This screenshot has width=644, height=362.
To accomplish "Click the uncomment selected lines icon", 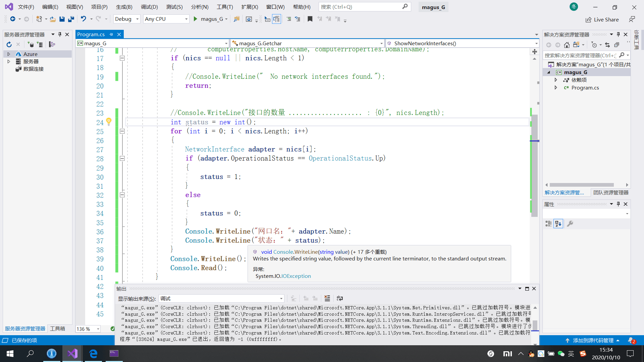I will pyautogui.click(x=298, y=19).
